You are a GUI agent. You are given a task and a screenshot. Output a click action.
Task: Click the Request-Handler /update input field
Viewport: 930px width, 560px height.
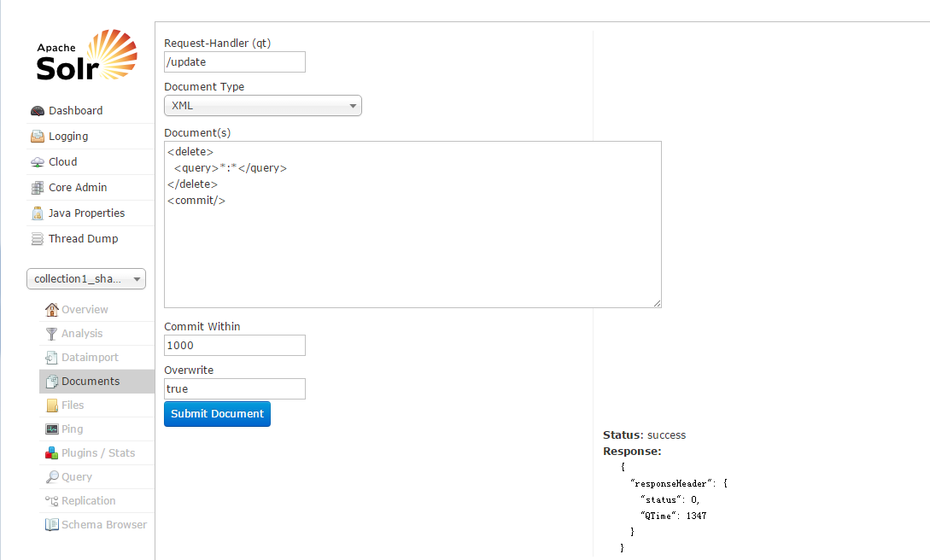coord(235,62)
